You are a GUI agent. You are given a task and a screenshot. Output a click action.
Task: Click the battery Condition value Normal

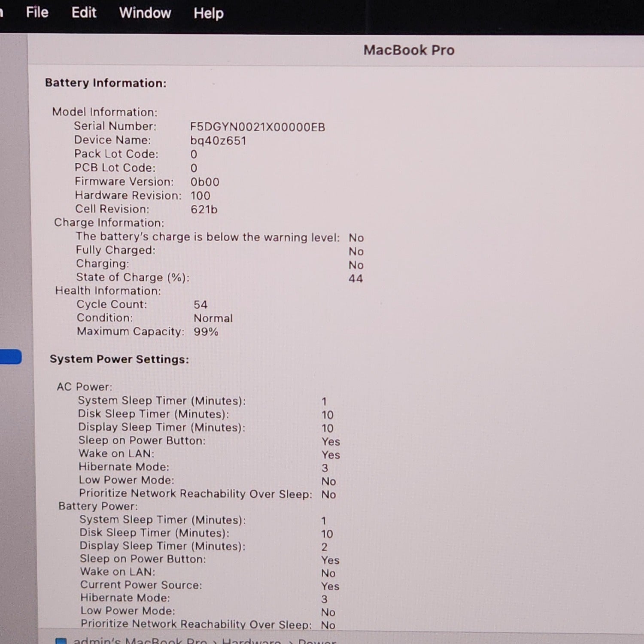click(213, 318)
